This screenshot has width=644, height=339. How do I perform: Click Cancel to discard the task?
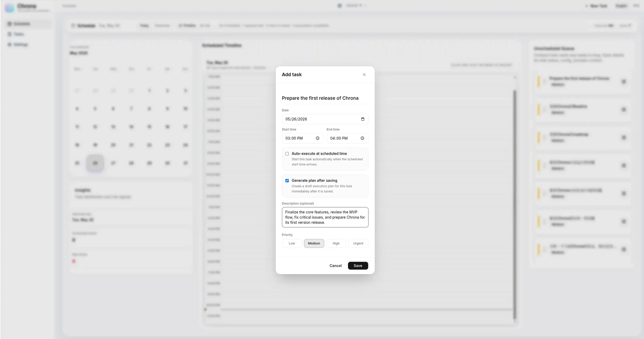point(336,266)
